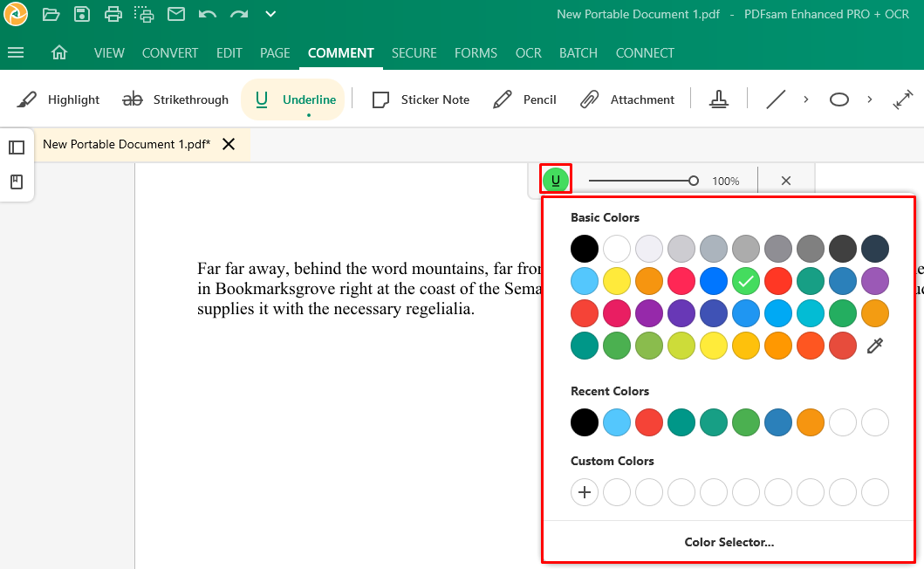Adjust the opacity slider handle
This screenshot has width=924, height=569.
click(694, 181)
